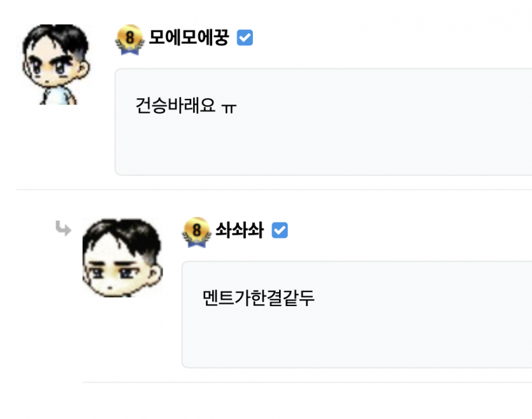
Task: Select the reply text 멘트가한결같두
Action: coord(258,298)
